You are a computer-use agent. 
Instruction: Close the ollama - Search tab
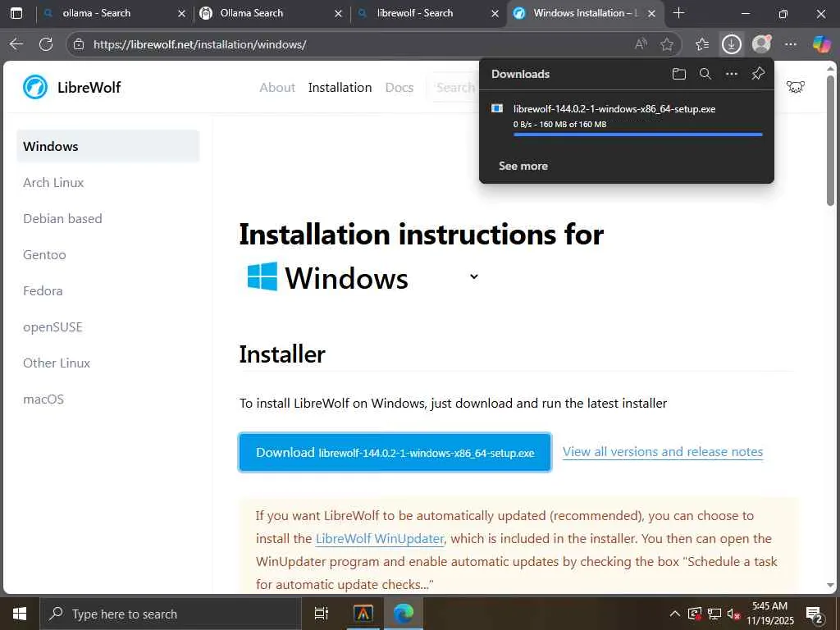(x=181, y=13)
